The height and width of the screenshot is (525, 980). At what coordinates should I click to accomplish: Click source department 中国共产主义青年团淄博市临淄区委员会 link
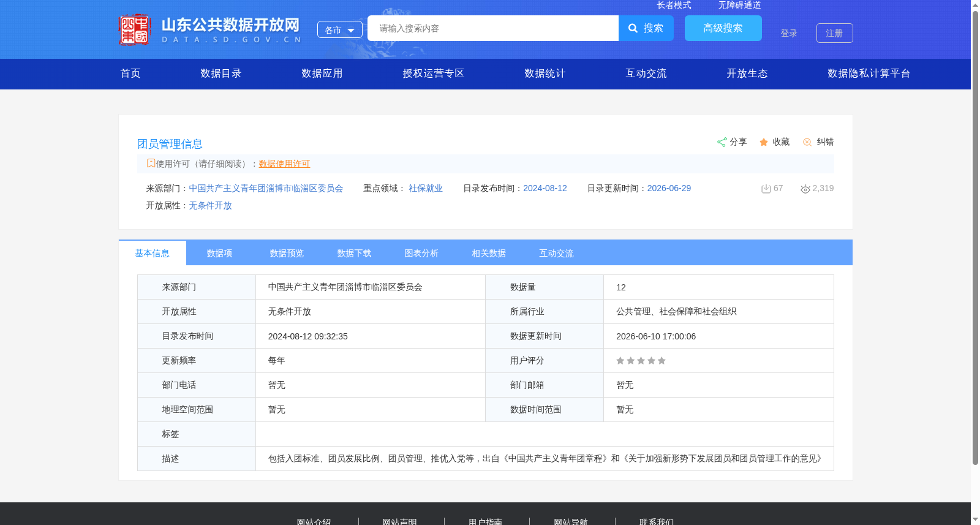266,188
